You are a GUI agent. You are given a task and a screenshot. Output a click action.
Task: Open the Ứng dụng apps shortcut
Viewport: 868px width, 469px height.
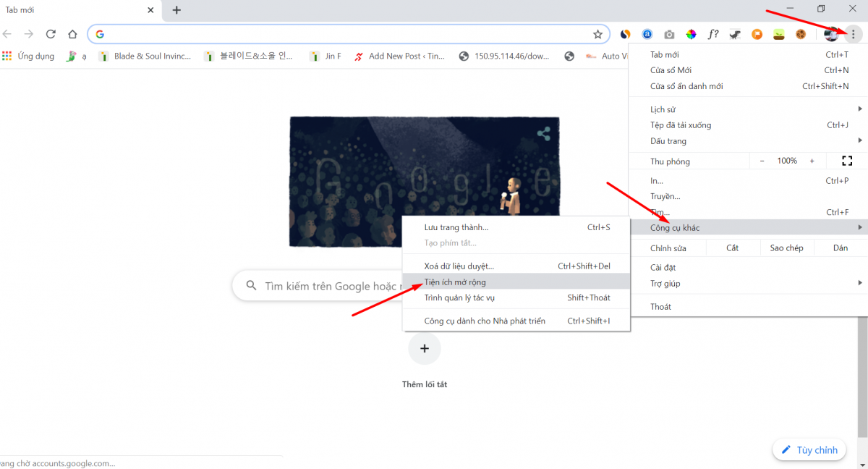(x=28, y=56)
